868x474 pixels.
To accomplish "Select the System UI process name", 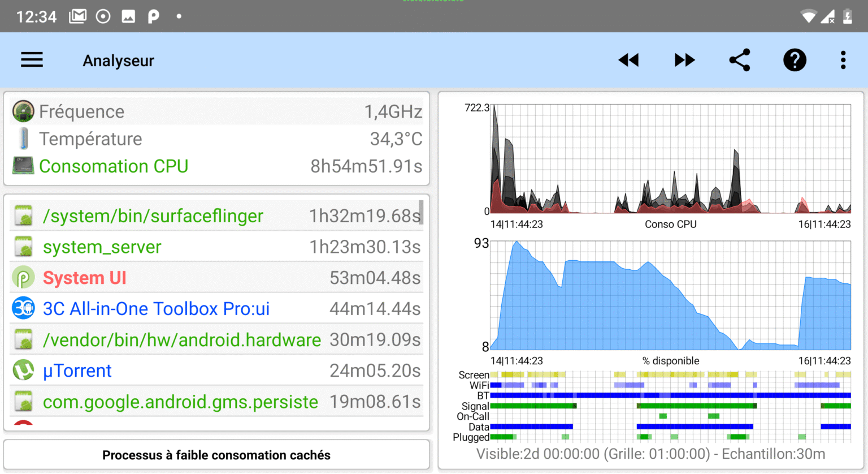I will [85, 278].
